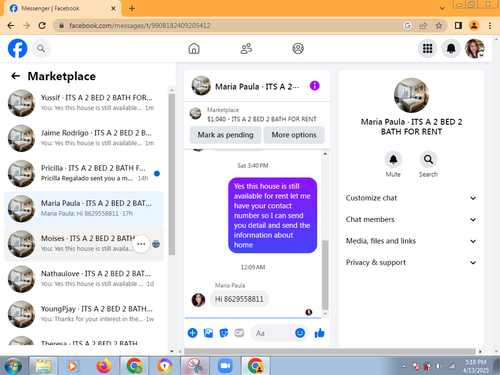
Task: Open Jaime Rodrigo conversation
Action: pyautogui.click(x=84, y=138)
